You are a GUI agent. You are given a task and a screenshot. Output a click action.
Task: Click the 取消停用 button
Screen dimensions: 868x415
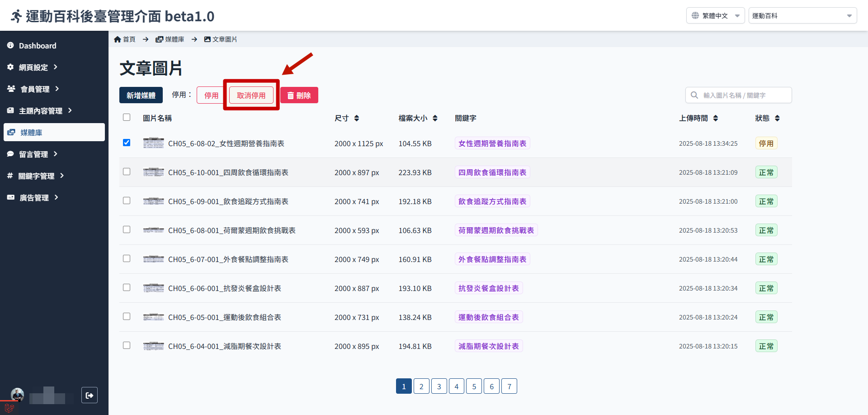tap(251, 95)
